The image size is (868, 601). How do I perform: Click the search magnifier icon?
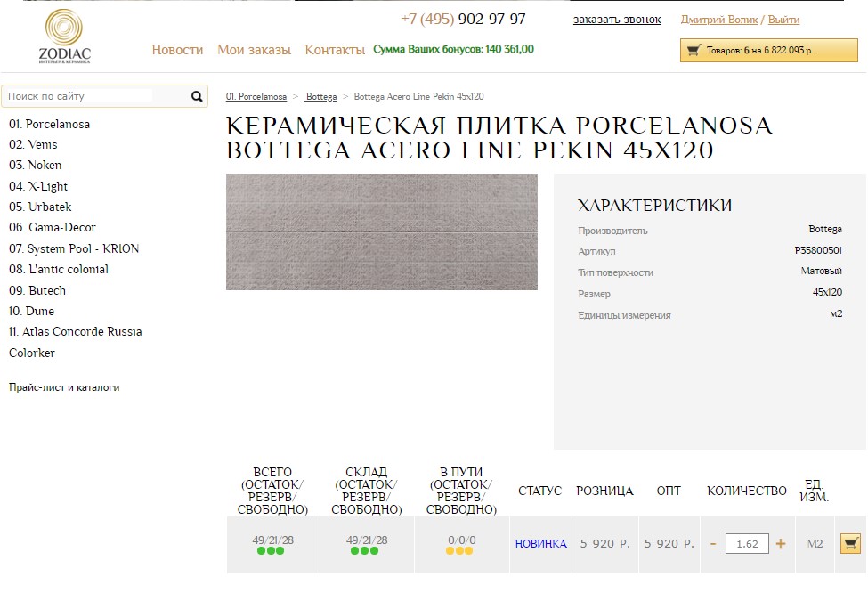197,96
